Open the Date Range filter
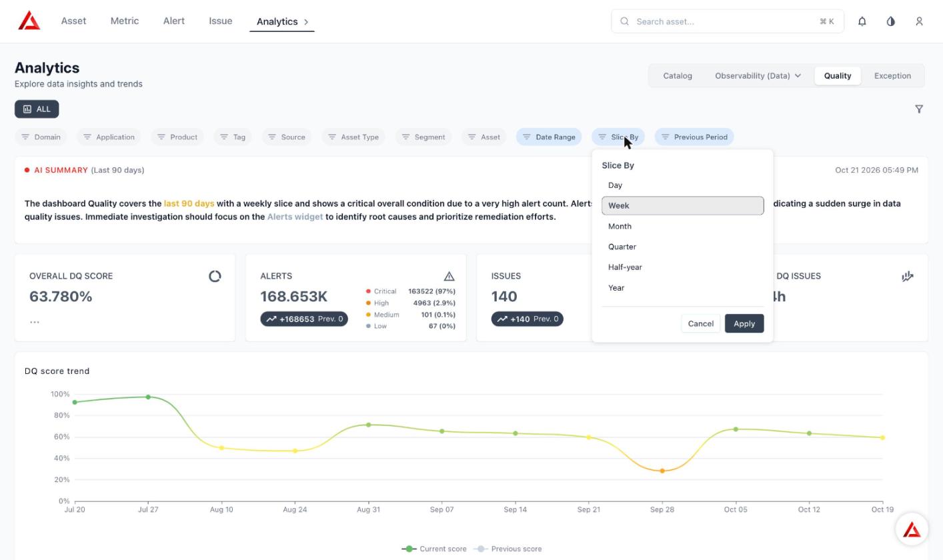 pyautogui.click(x=549, y=137)
